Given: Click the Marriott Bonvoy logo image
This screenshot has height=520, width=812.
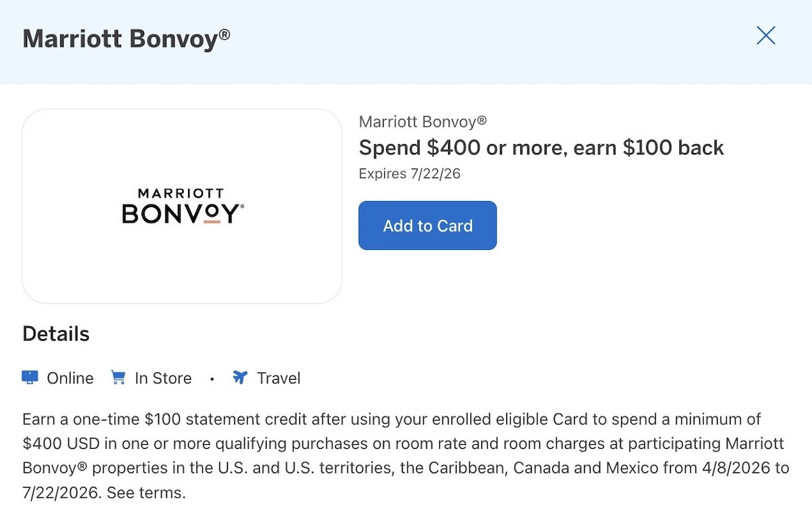Looking at the screenshot, I should pyautogui.click(x=182, y=206).
